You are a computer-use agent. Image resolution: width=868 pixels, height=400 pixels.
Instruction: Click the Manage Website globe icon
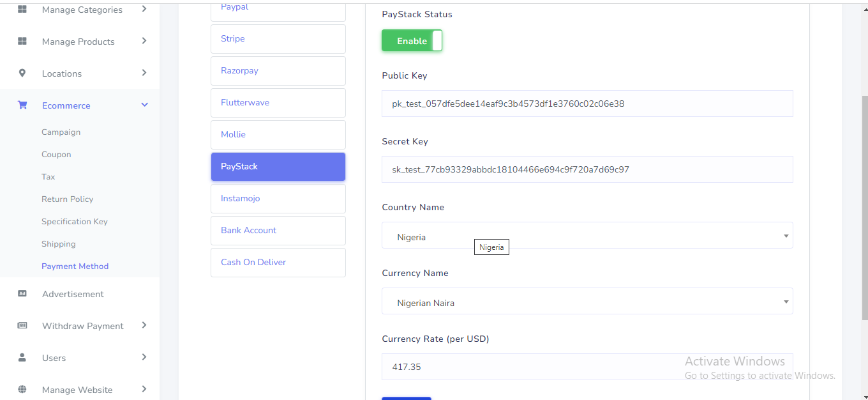tap(22, 390)
